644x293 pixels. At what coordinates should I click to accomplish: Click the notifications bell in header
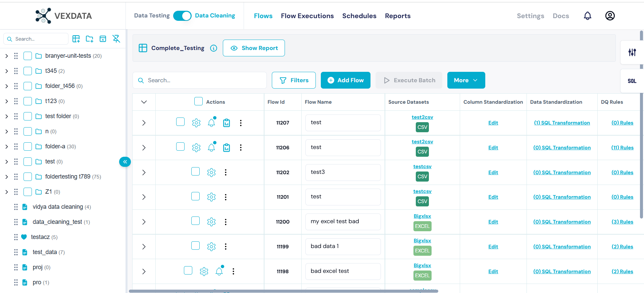(x=587, y=16)
